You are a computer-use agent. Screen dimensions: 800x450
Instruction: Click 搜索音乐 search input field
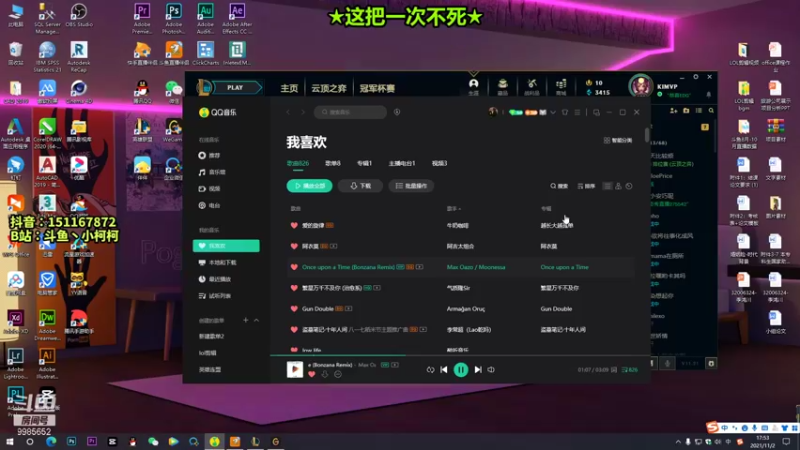pyautogui.click(x=351, y=112)
